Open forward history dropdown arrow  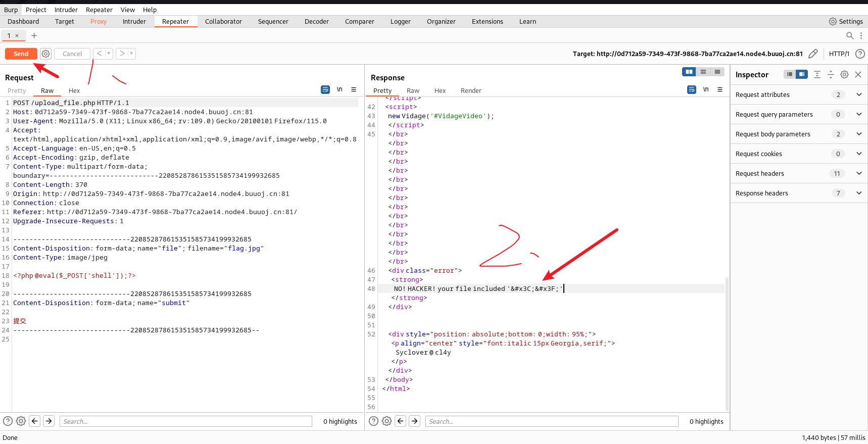(x=131, y=54)
